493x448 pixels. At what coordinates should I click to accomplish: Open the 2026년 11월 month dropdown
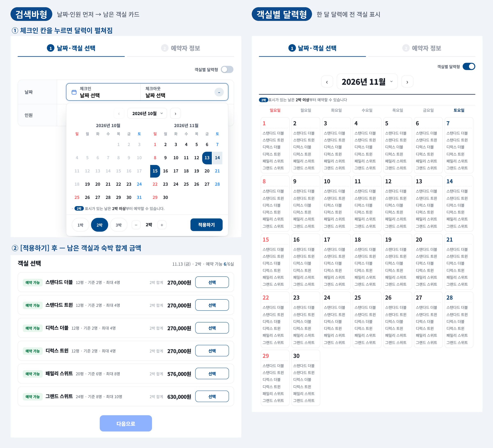[x=367, y=82]
